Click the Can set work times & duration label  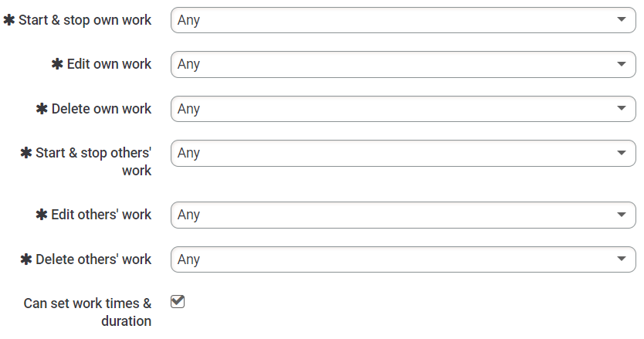[87, 312]
